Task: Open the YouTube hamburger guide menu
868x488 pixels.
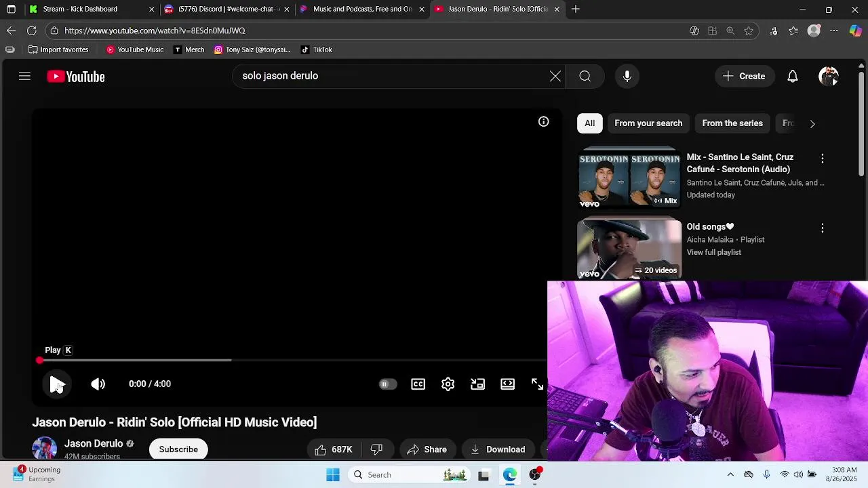Action: coord(24,76)
